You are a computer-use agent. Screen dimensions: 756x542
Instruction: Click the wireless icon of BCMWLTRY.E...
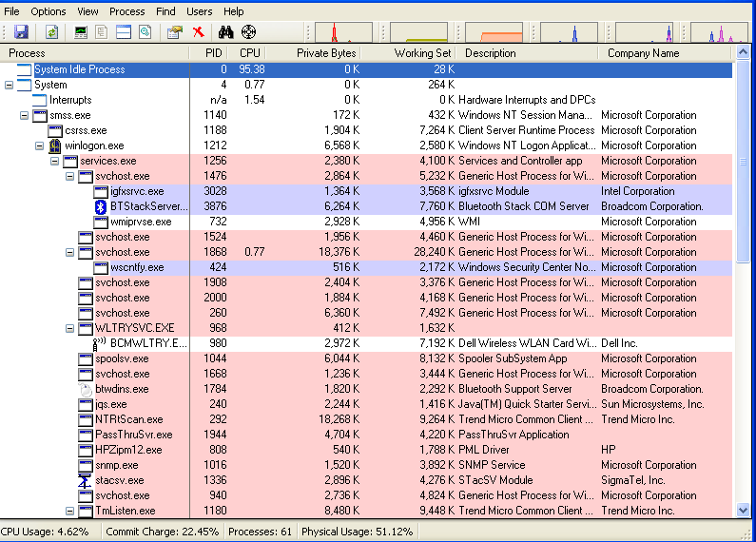[x=100, y=343]
